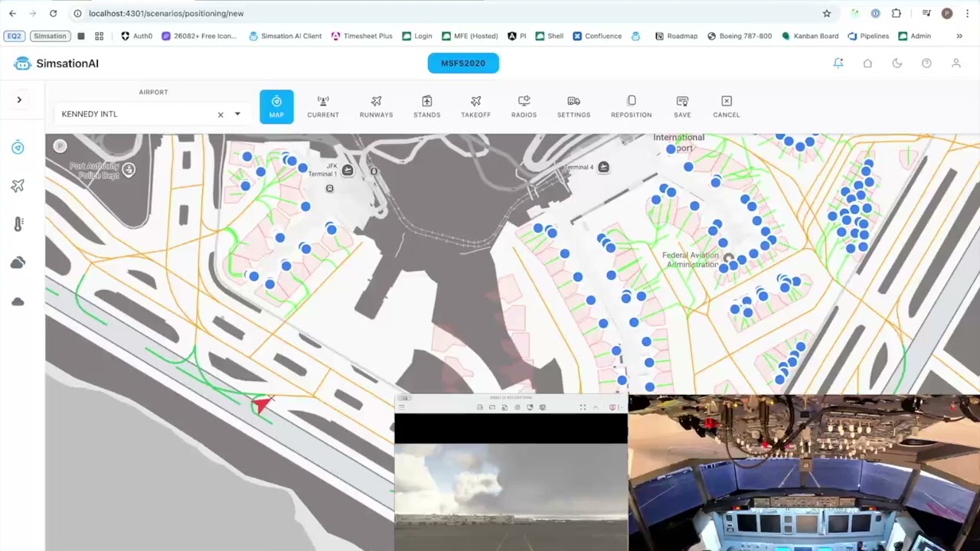980x551 pixels.
Task: Open thermometer icon in left sidebar
Action: tap(18, 224)
